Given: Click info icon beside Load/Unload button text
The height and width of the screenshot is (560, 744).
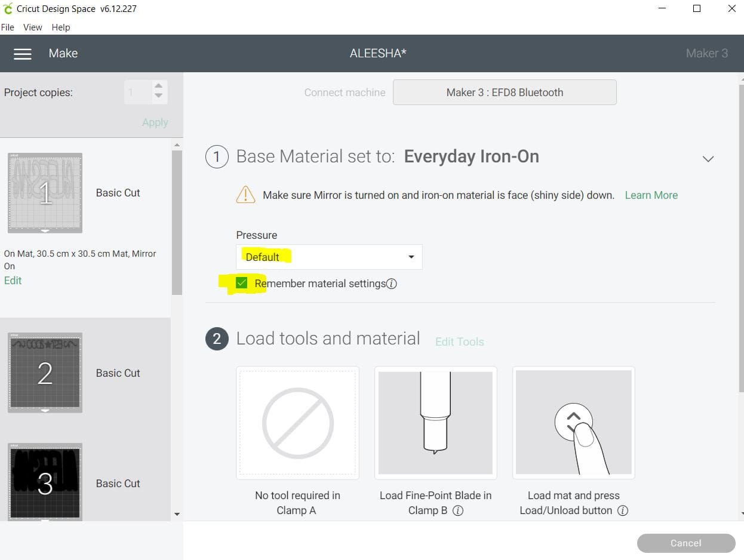Looking at the screenshot, I should pos(622,511).
